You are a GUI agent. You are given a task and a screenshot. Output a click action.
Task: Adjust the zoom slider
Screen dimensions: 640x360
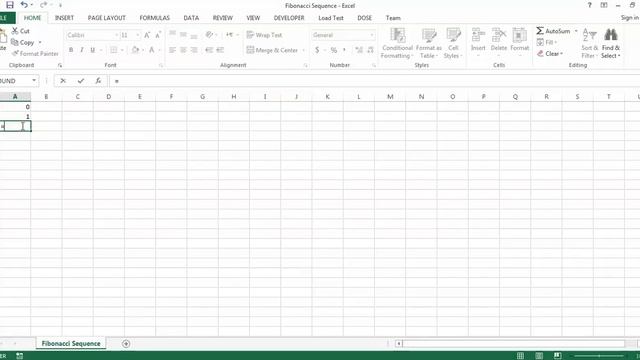[599, 356]
